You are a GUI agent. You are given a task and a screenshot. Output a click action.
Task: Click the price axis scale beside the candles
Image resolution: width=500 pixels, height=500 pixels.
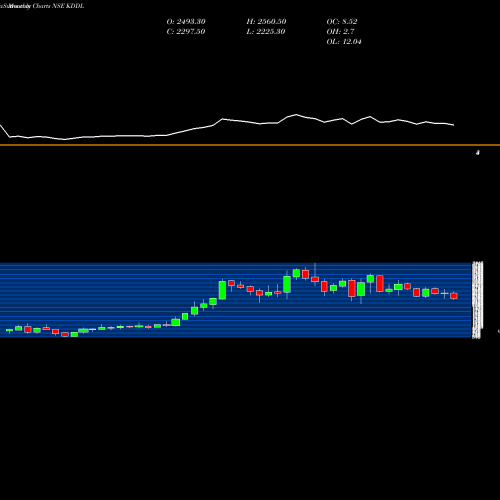(x=477, y=300)
